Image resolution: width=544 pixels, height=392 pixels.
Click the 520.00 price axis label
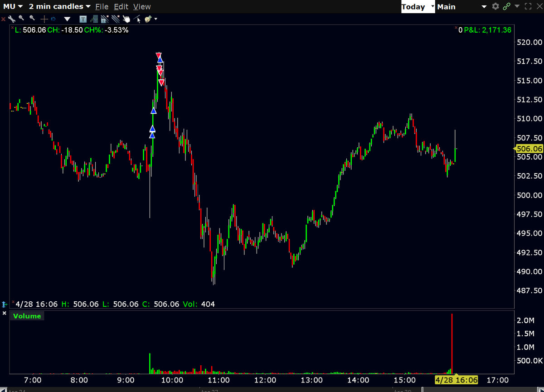pos(529,43)
